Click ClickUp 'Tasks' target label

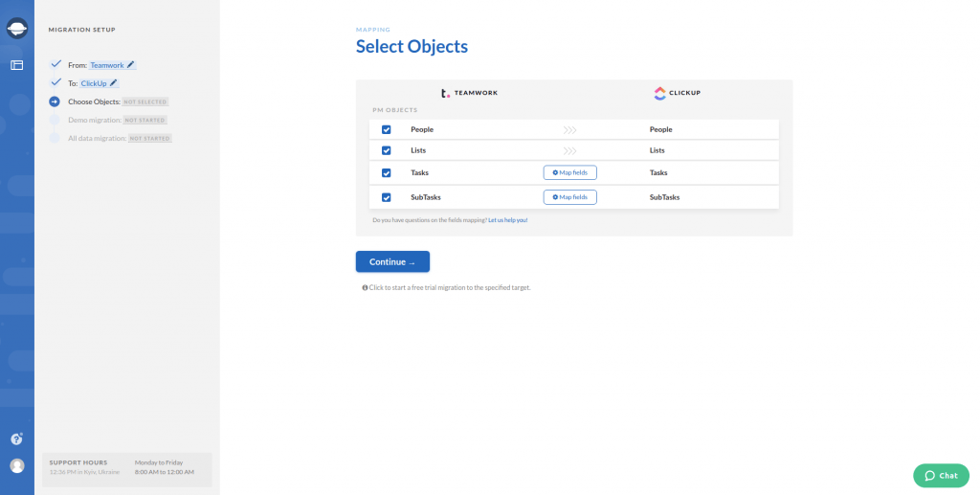pyautogui.click(x=658, y=172)
